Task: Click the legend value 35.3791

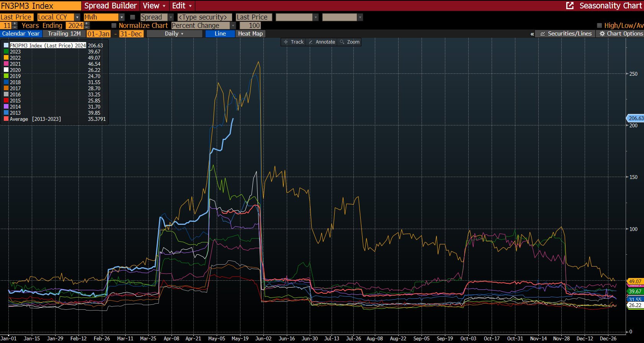Action: (97, 119)
